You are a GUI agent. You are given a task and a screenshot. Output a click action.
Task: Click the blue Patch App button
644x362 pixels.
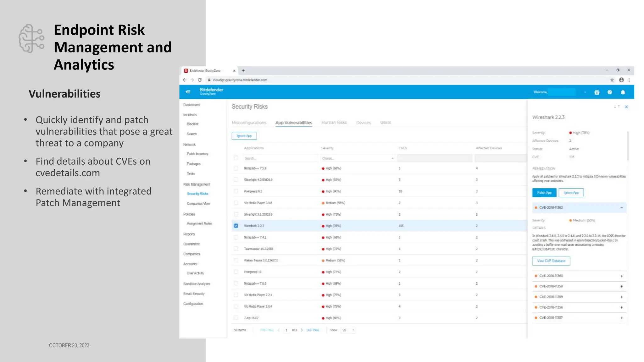pyautogui.click(x=544, y=193)
